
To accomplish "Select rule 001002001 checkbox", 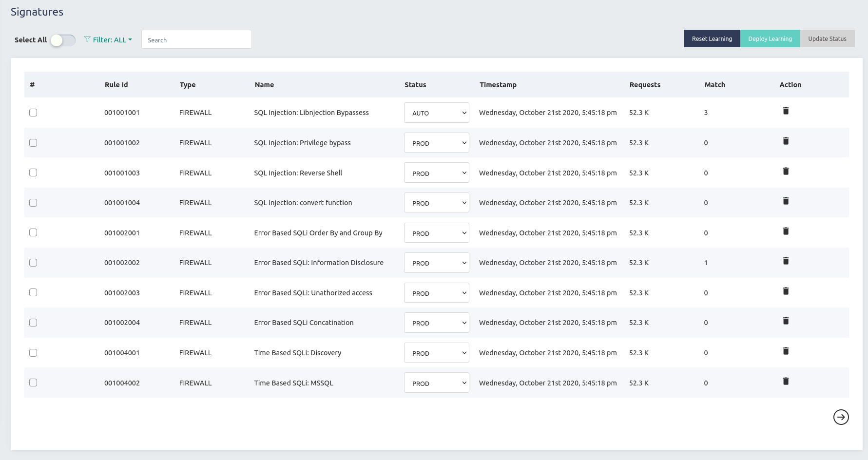I will [x=33, y=232].
